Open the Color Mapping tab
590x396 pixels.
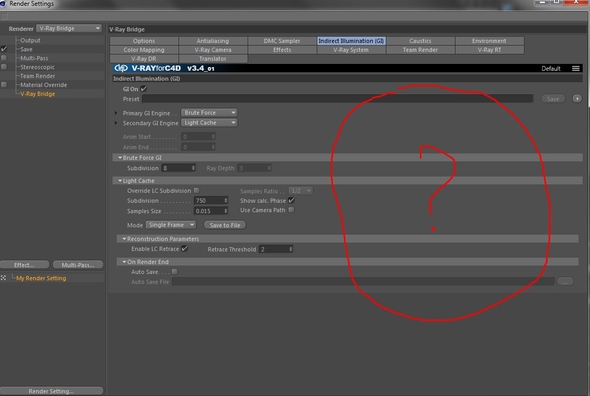[144, 50]
